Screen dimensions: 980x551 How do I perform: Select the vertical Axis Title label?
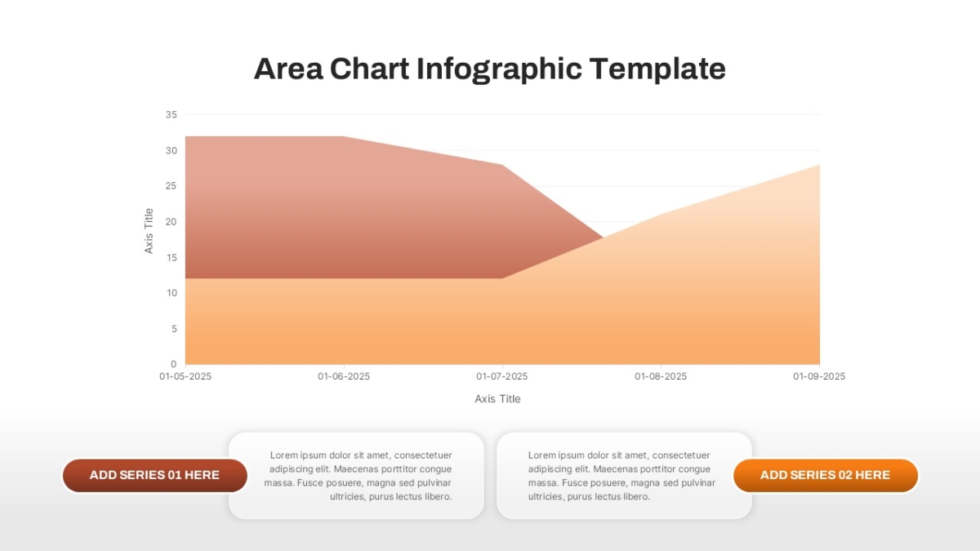(149, 231)
